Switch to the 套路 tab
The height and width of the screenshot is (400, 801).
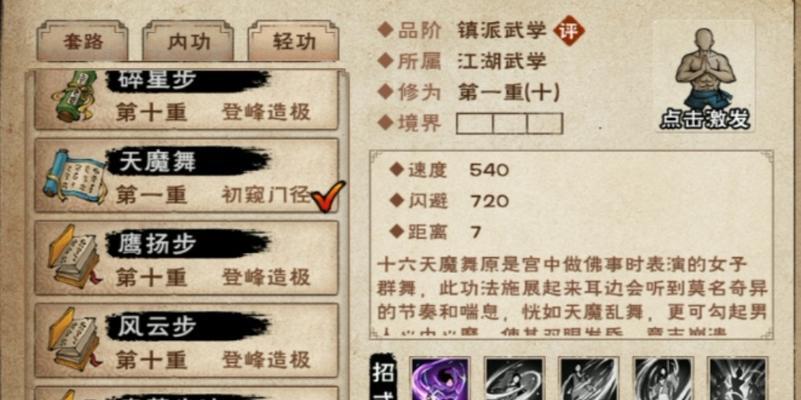[83, 41]
